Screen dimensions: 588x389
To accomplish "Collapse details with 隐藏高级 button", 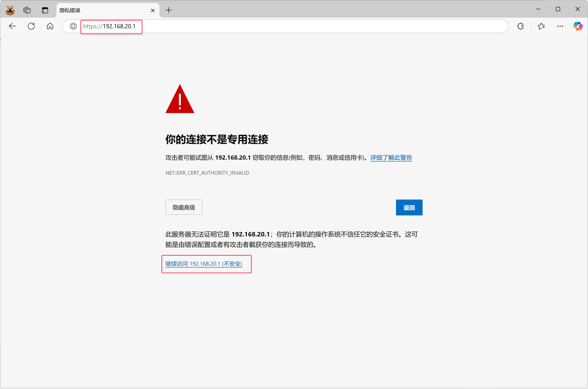I will coord(184,207).
